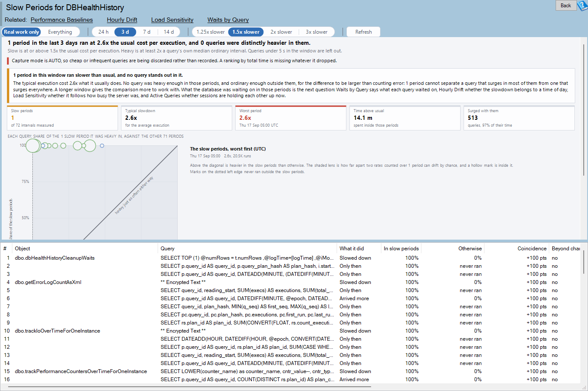Select the Slow periods summary card

pos(62,118)
